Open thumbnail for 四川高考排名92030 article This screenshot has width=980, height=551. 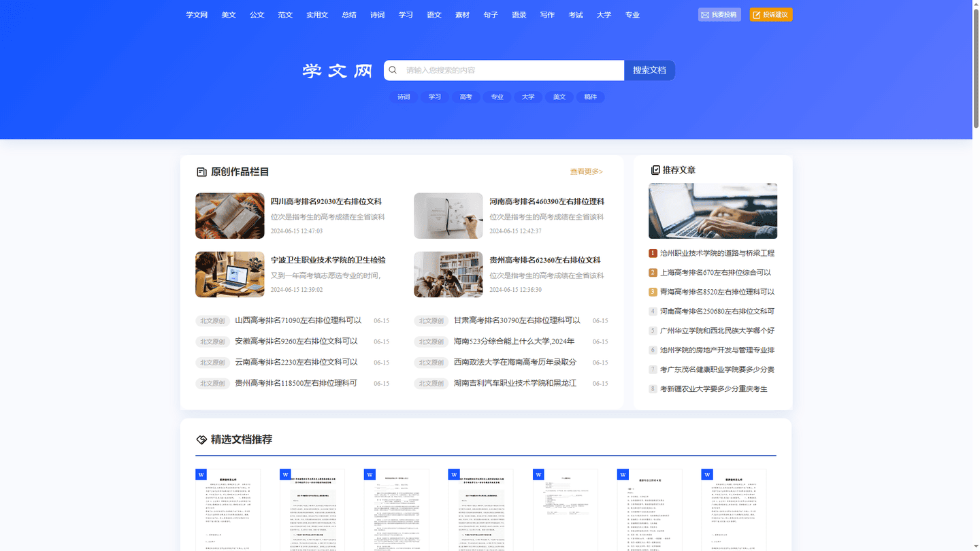pos(230,216)
